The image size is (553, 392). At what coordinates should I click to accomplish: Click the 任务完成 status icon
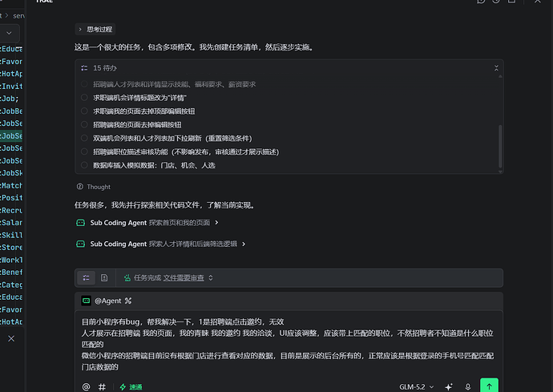[127, 277]
